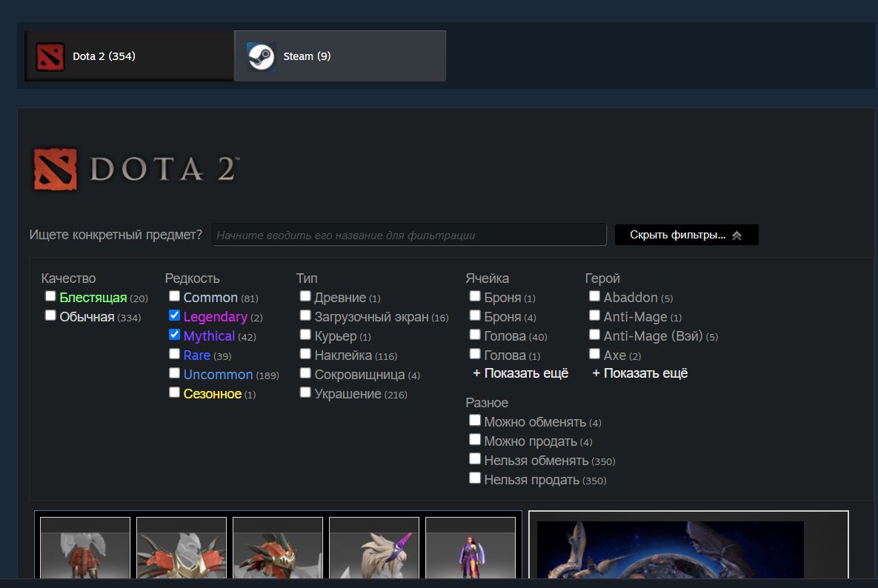Click the large Dota 2 logo banner
This screenshot has height=588, width=878.
pyautogui.click(x=136, y=170)
